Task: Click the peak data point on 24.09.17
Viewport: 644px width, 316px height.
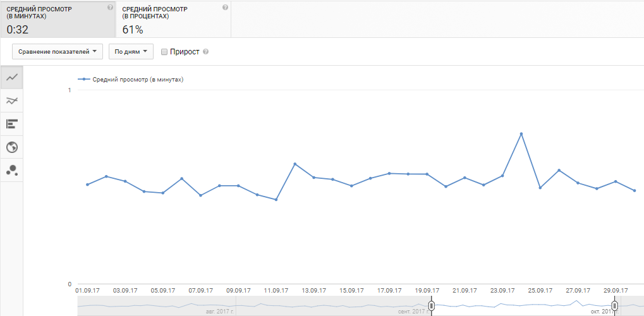Action: click(x=521, y=134)
